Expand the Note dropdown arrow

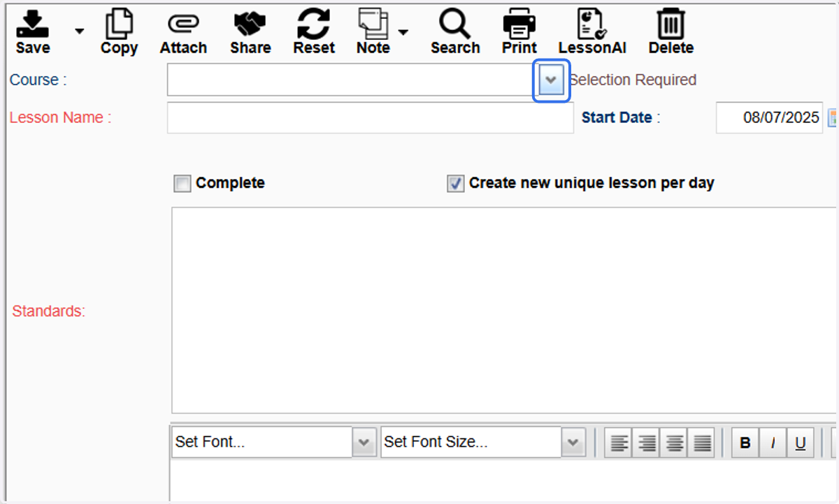403,31
